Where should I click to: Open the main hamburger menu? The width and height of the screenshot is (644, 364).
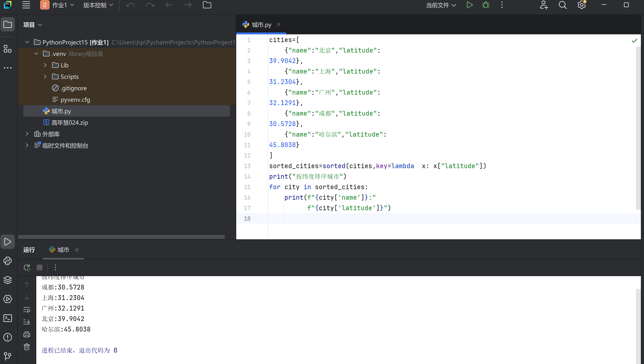[x=26, y=5]
